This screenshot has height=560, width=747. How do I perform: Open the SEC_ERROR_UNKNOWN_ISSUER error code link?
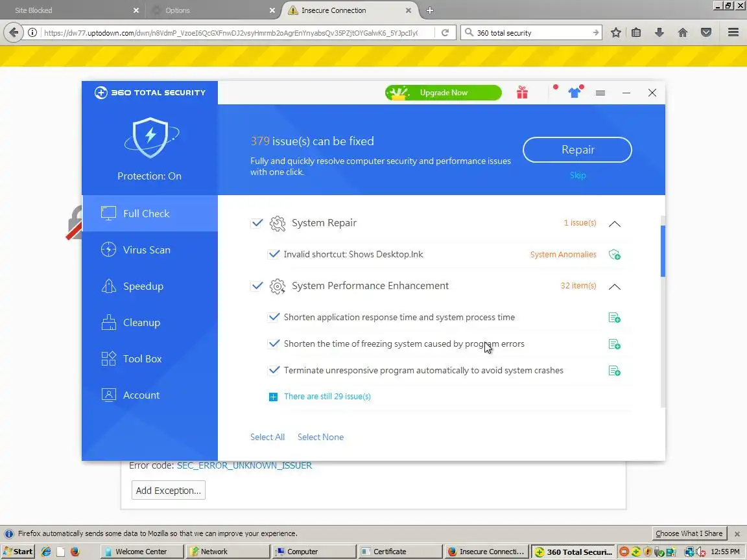click(x=244, y=465)
